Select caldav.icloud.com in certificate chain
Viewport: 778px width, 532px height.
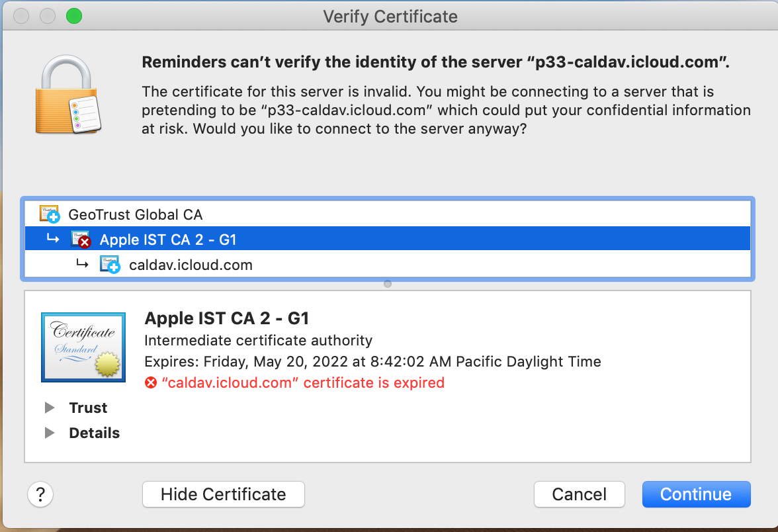point(191,265)
